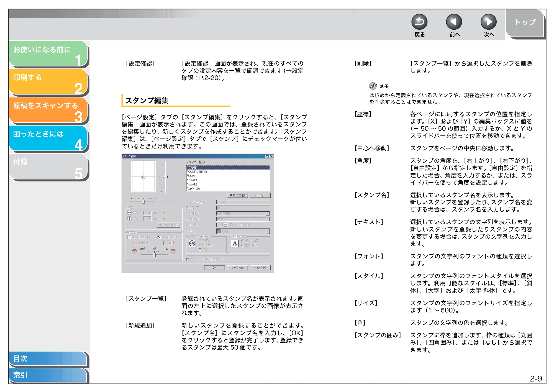Select the 四角囲み frame radio button

point(200,245)
